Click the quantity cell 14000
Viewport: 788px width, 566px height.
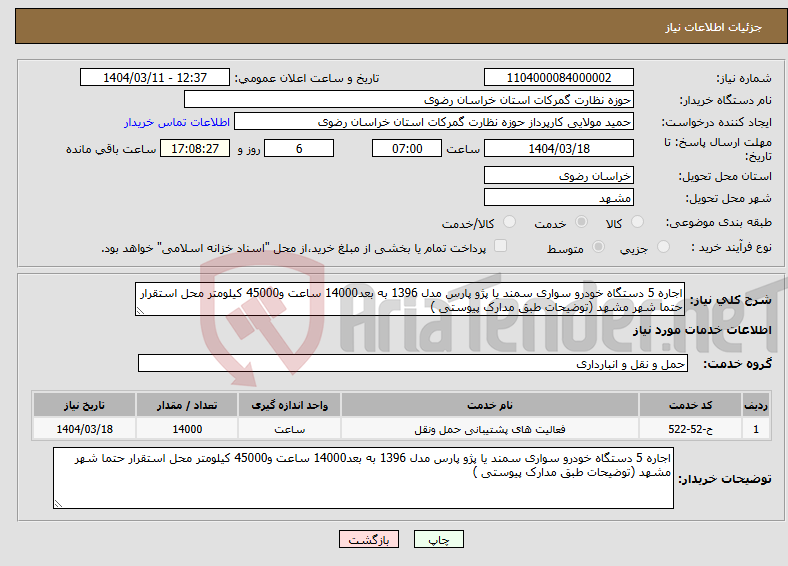187,429
